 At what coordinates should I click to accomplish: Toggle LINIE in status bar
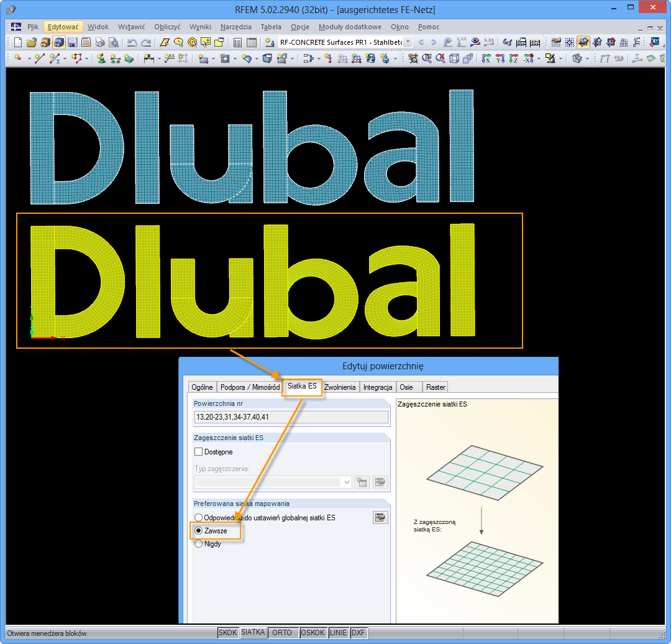coord(338,632)
